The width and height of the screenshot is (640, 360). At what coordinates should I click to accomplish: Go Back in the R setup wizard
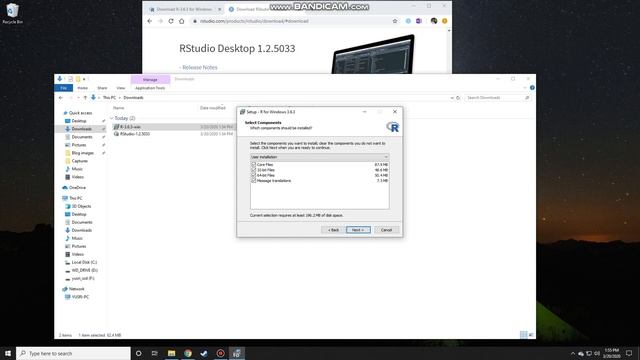(x=333, y=230)
